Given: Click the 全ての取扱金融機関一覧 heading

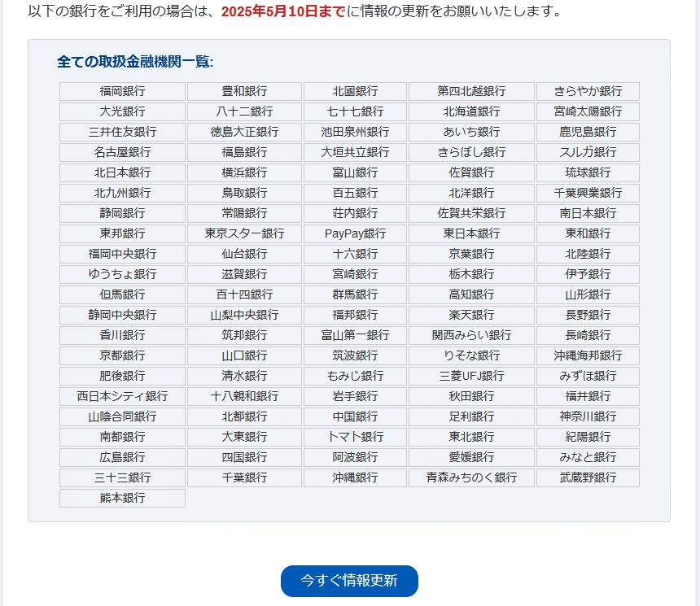Looking at the screenshot, I should pos(135,62).
